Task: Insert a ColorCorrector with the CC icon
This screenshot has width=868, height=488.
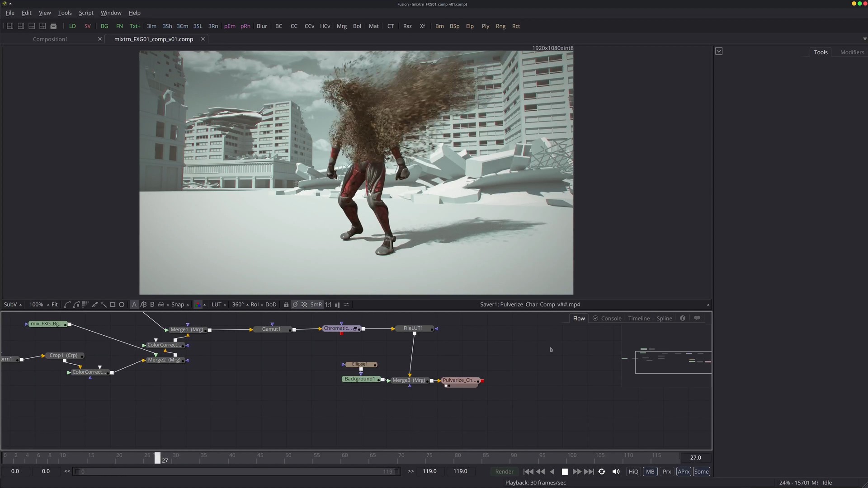Action: (x=294, y=26)
